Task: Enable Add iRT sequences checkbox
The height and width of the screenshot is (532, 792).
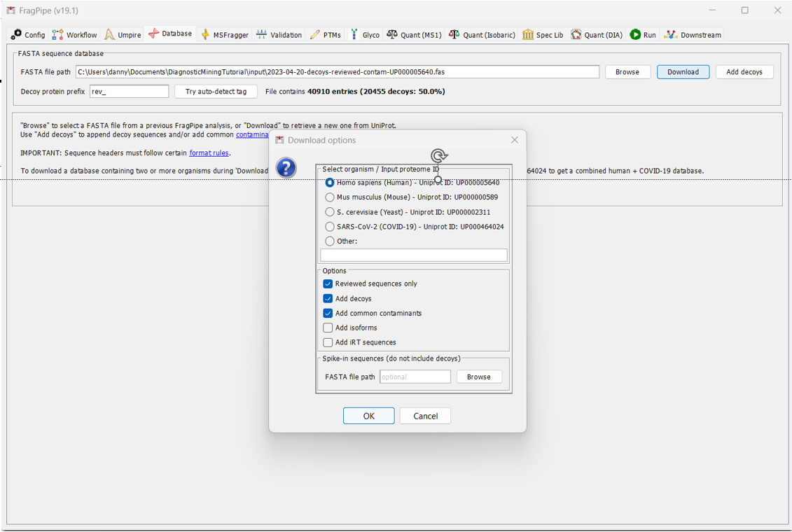Action: (x=328, y=342)
